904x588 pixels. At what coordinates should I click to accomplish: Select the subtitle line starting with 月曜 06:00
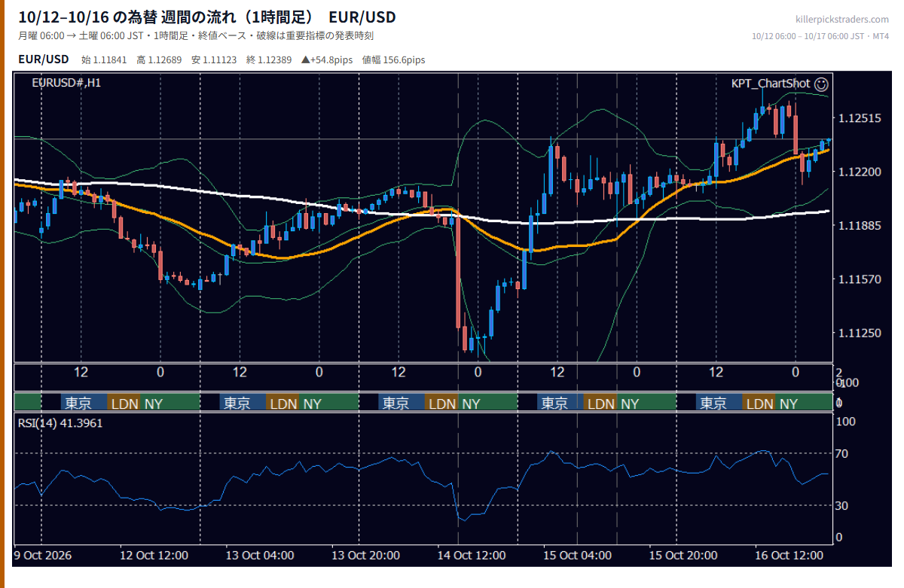pos(196,35)
